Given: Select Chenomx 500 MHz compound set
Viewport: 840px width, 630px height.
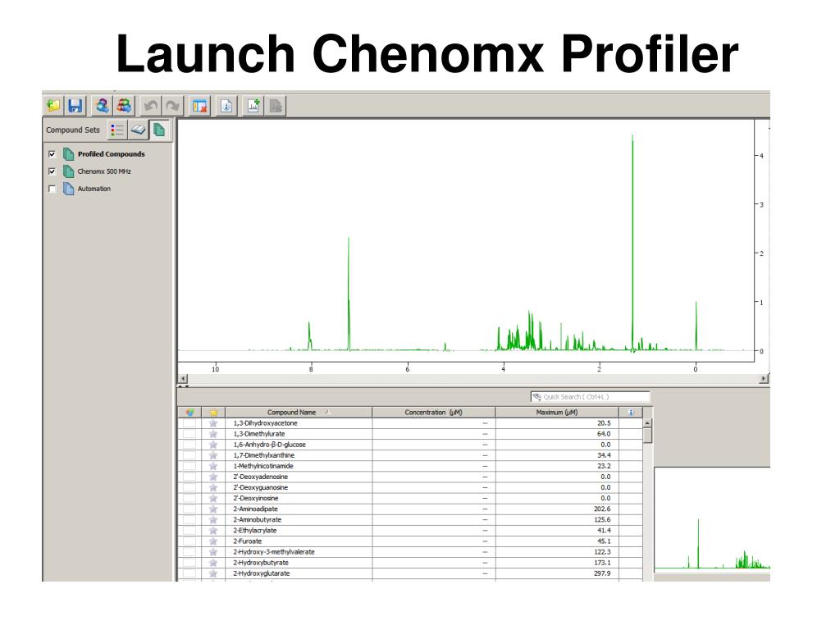Looking at the screenshot, I should [x=104, y=171].
